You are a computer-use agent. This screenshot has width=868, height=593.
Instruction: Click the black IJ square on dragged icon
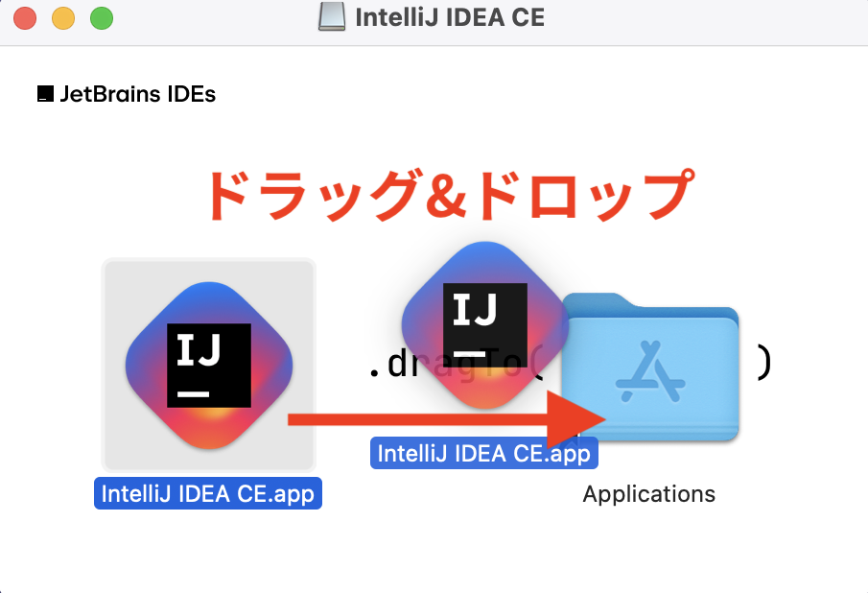click(485, 325)
